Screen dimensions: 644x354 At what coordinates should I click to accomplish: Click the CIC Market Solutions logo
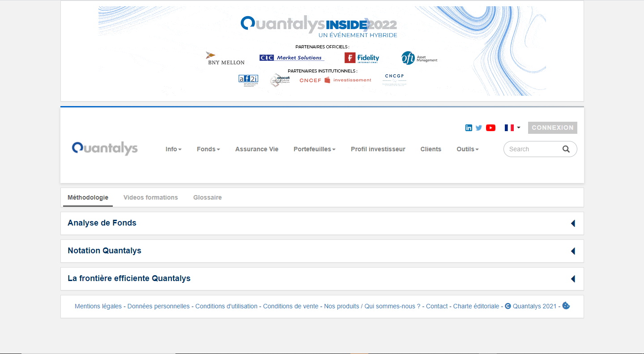tap(292, 58)
